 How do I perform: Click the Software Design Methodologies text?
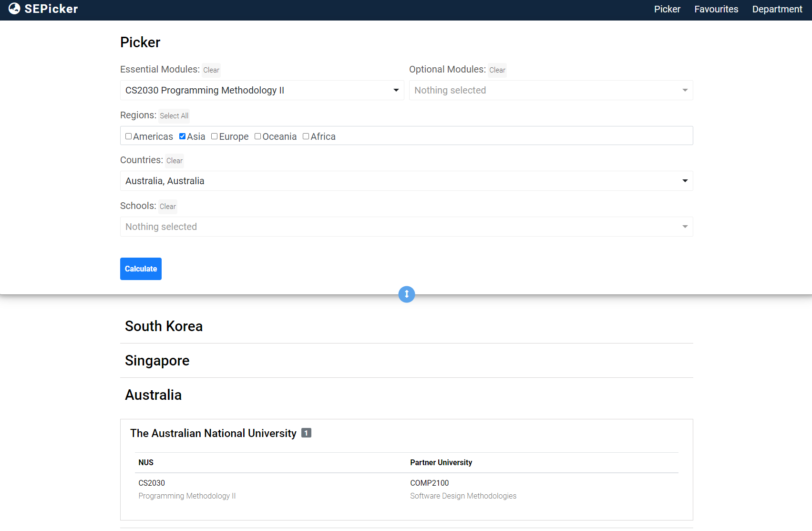pos(463,496)
